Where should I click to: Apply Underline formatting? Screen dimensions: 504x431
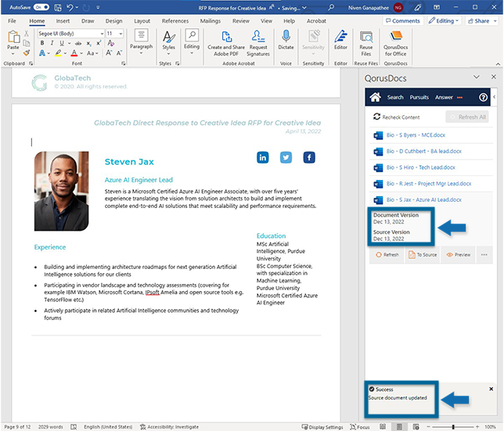click(62, 43)
